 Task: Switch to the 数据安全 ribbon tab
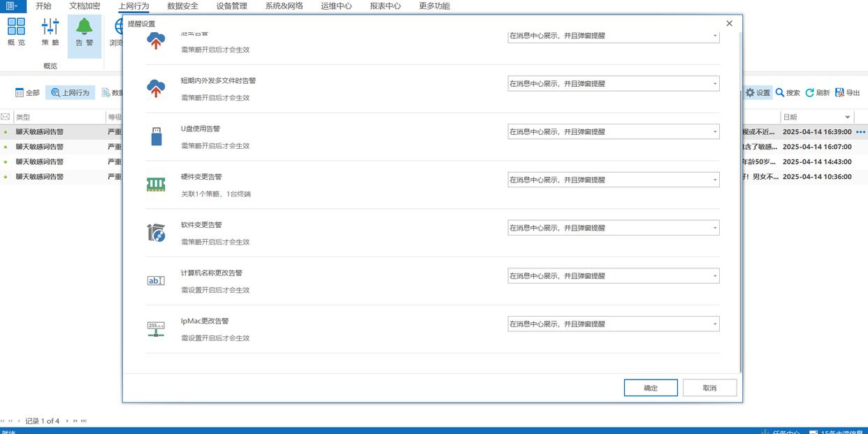coord(182,6)
